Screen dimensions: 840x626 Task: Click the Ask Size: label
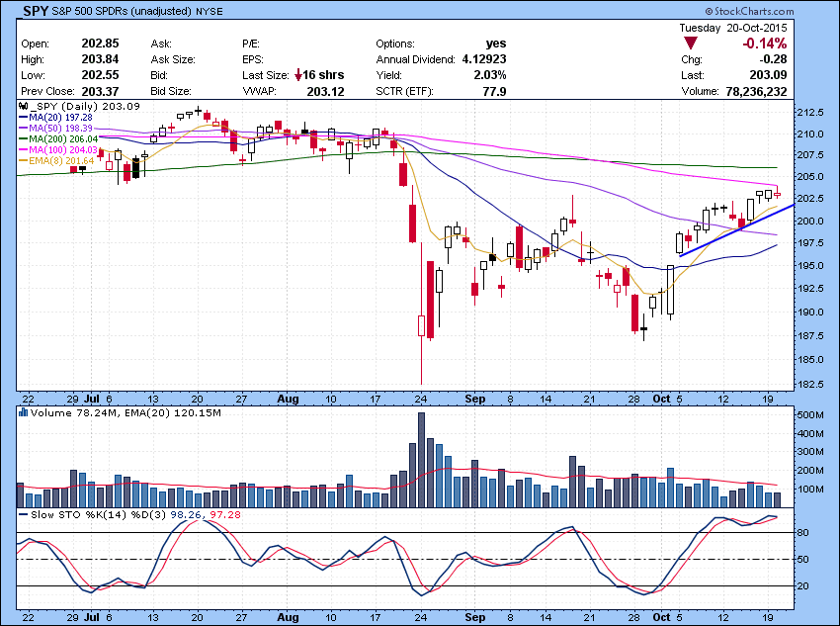pyautogui.click(x=173, y=59)
